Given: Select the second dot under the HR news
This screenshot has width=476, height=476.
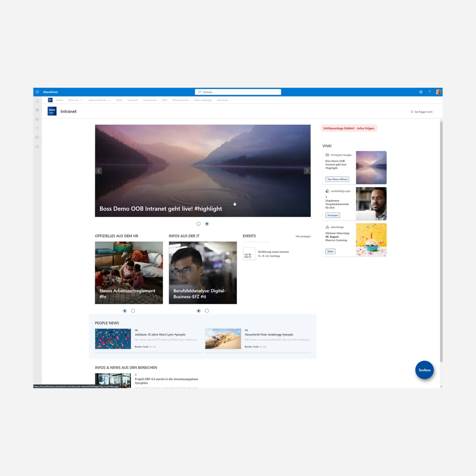Looking at the screenshot, I should 133,311.
